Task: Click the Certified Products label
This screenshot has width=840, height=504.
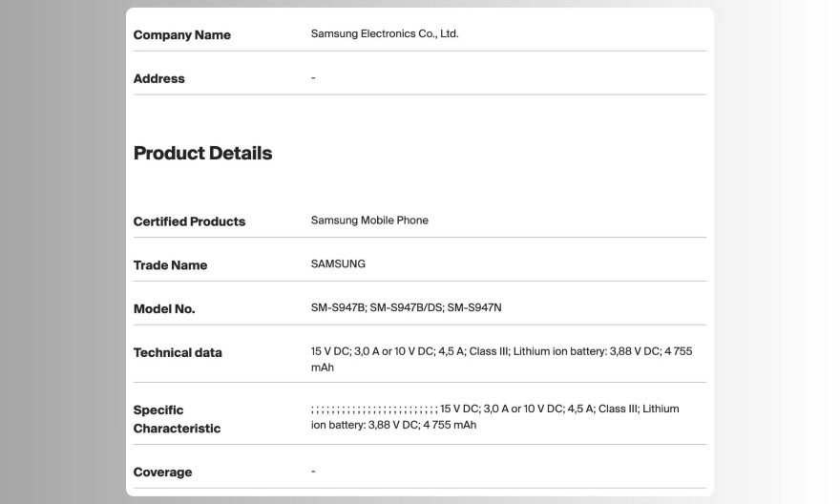Action: click(189, 221)
